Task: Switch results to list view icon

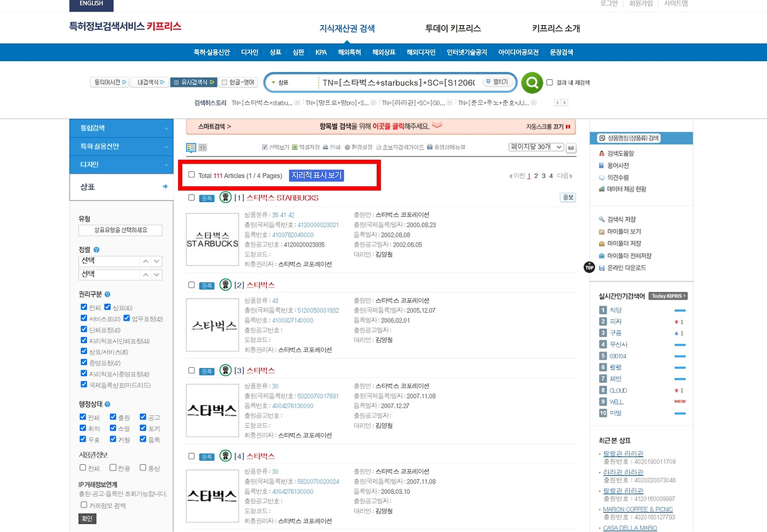Action: (x=191, y=147)
